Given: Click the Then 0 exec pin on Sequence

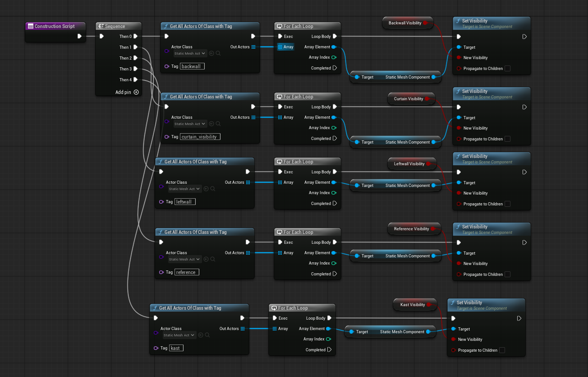Looking at the screenshot, I should 136,37.
